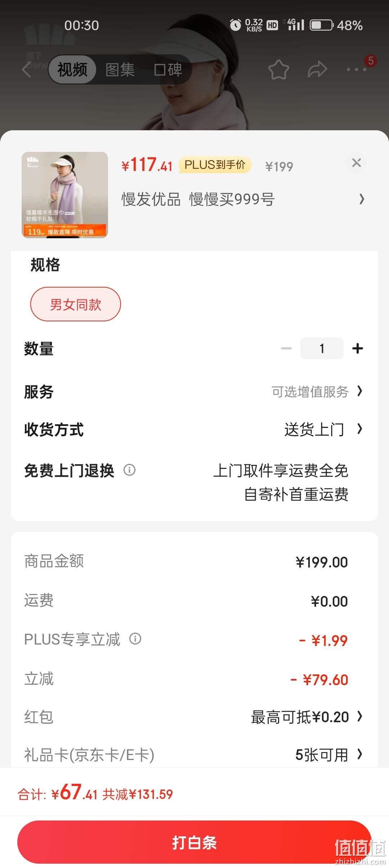The width and height of the screenshot is (389, 868).
Task: Tap the back arrow icon
Action: [27, 69]
